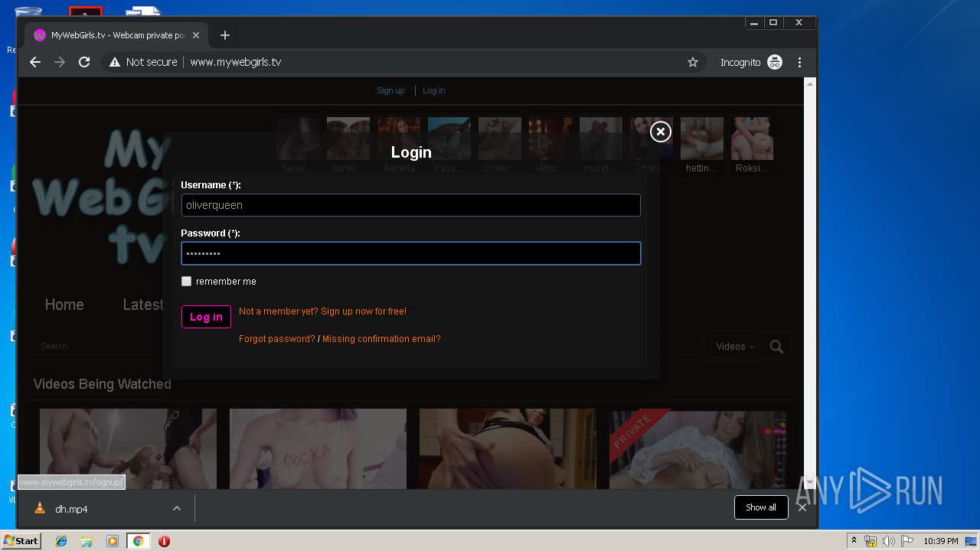Click the Not secure warning icon
Image resolution: width=980 pixels, height=551 pixels.
coord(115,62)
